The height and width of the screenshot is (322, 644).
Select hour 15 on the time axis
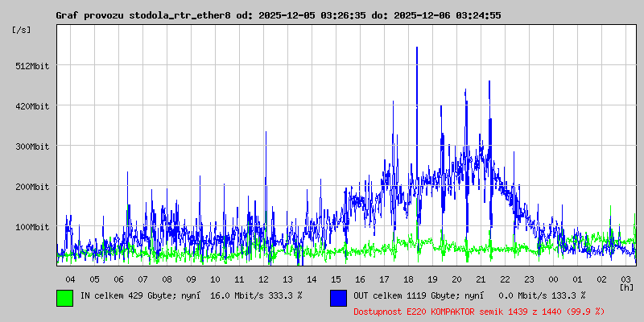click(336, 279)
